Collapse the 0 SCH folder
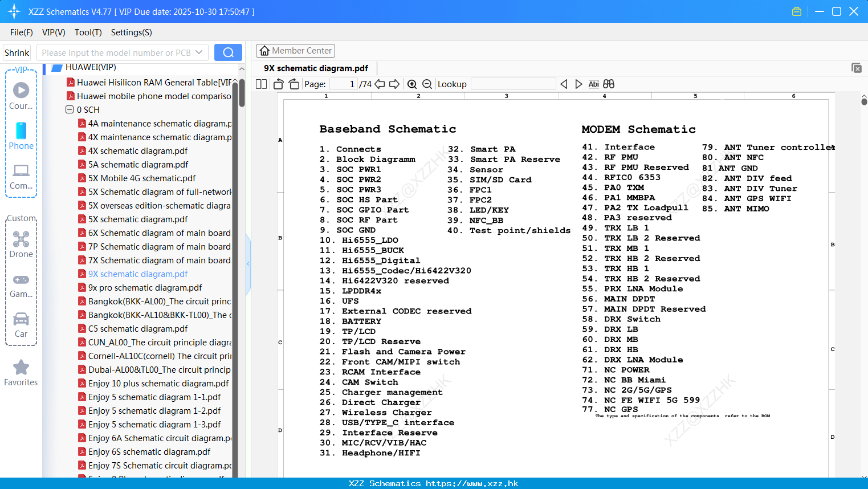This screenshot has width=868, height=489. pyautogui.click(x=70, y=109)
